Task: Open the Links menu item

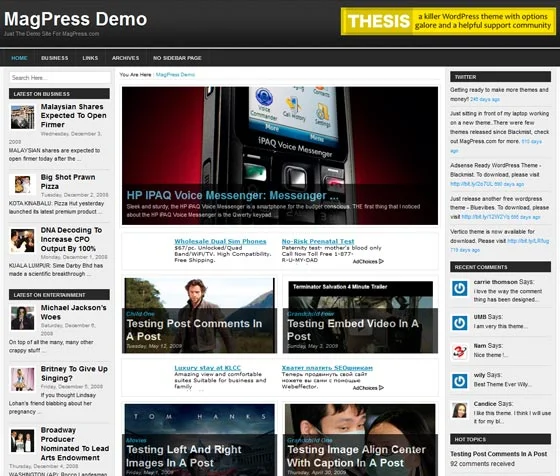Action: [x=90, y=58]
